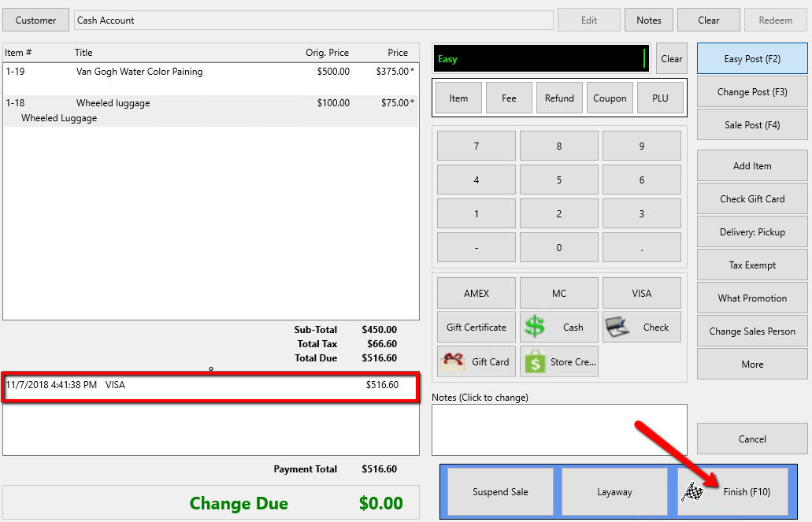Select the Wheeled luggage item row
812x522 pixels.
[x=211, y=110]
